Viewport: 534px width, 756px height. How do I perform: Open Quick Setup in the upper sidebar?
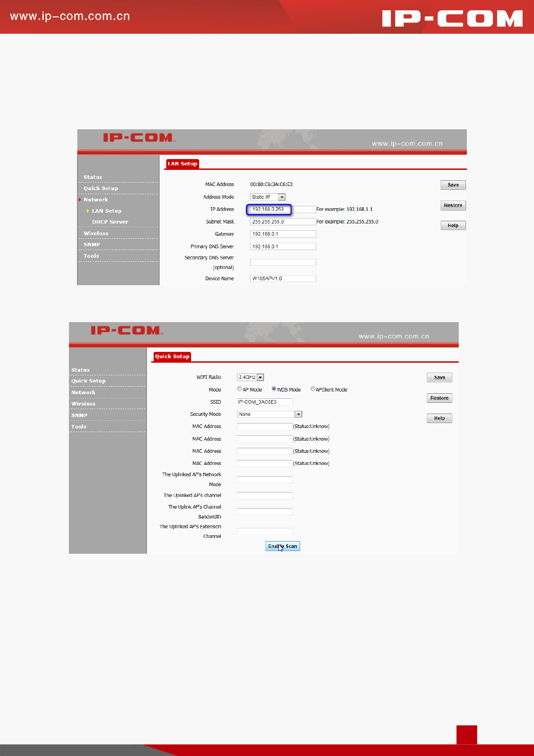point(101,188)
